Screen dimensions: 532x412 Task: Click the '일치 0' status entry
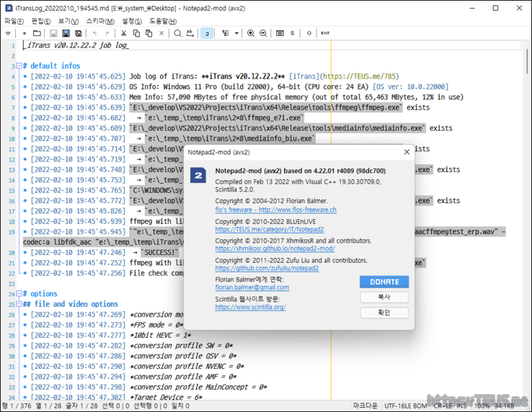180,406
